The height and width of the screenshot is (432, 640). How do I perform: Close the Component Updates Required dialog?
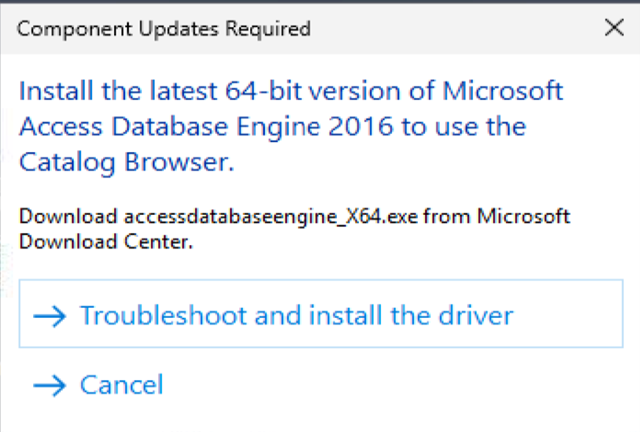(614, 28)
